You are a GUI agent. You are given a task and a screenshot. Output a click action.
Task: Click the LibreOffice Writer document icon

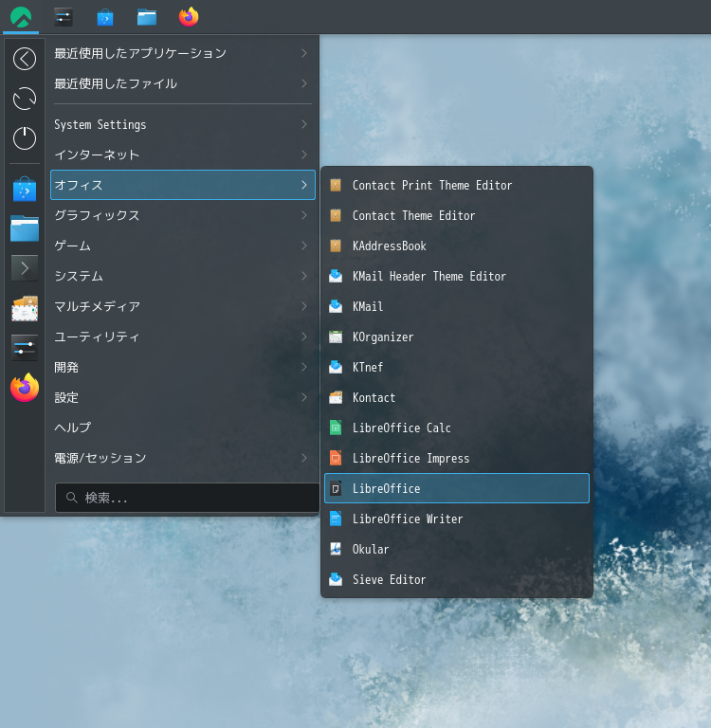(x=336, y=519)
